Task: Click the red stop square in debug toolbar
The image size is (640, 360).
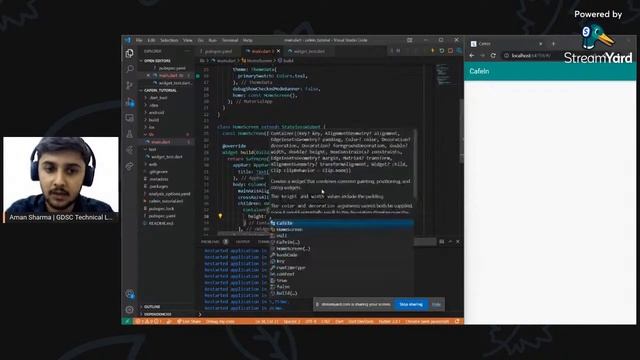Action: point(450,51)
